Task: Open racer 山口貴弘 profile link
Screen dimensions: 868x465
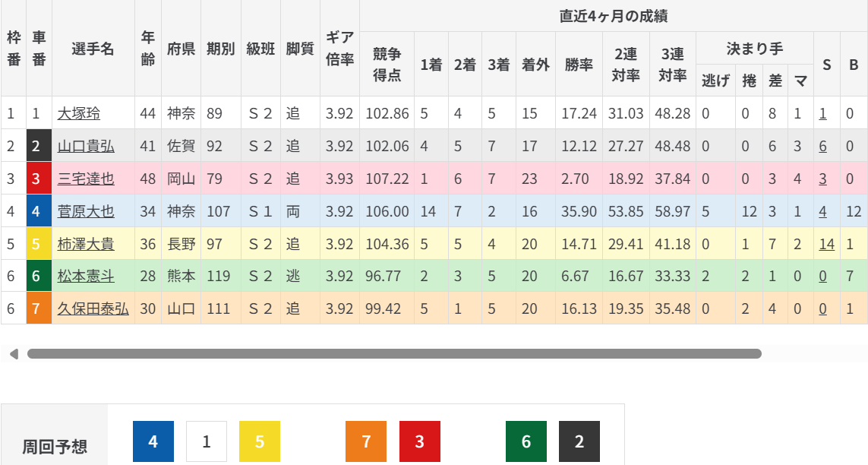Action: point(86,147)
